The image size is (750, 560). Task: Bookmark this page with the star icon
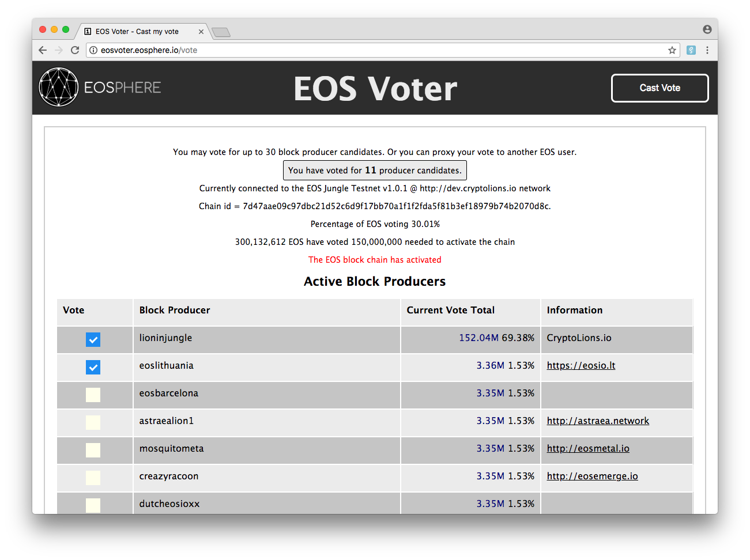coord(672,50)
